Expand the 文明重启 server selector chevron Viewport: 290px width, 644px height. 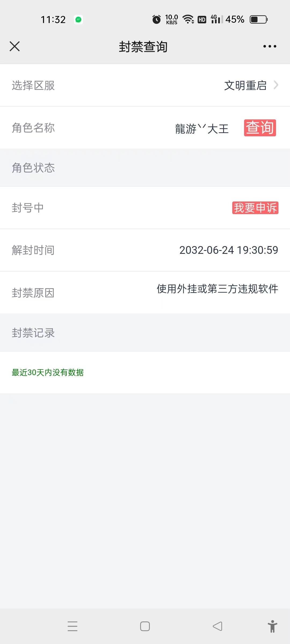(276, 85)
